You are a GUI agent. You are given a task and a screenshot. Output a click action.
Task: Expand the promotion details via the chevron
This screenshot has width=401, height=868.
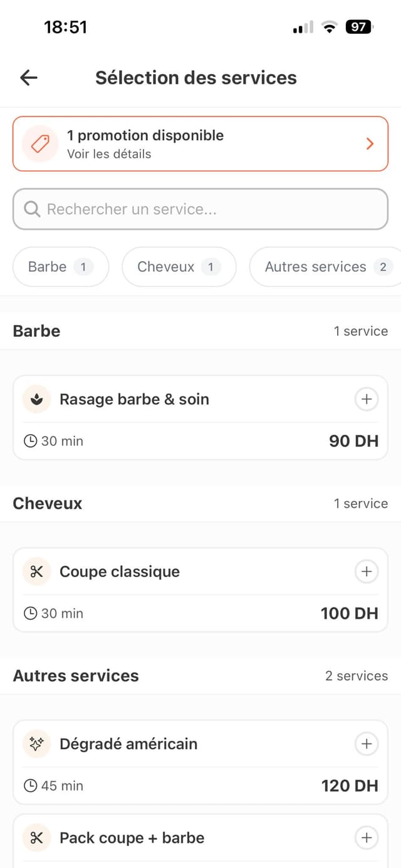tap(370, 143)
